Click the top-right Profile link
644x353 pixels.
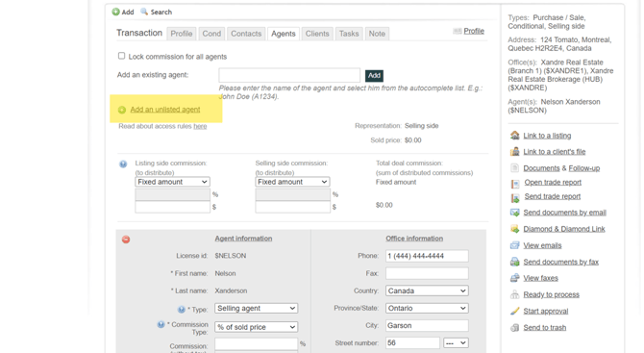(x=474, y=31)
